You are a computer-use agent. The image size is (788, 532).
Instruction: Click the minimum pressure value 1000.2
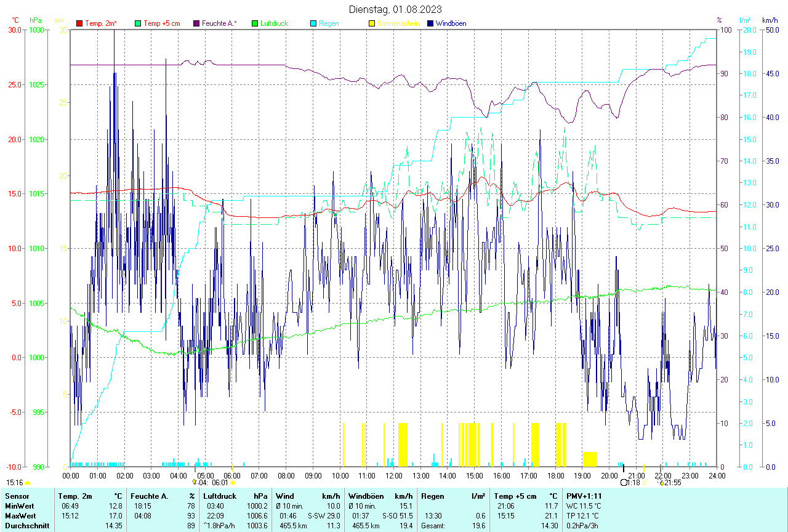pyautogui.click(x=256, y=506)
